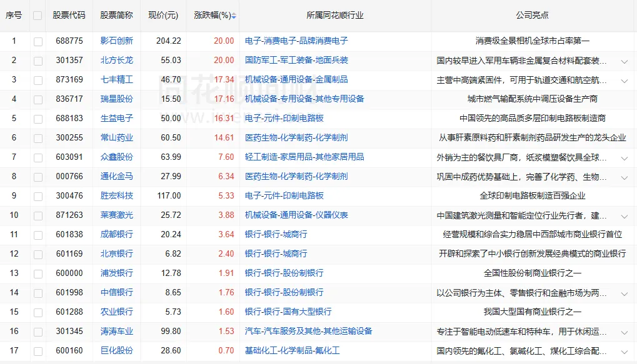Click the 所属同花顺行业 column header

tap(335, 16)
